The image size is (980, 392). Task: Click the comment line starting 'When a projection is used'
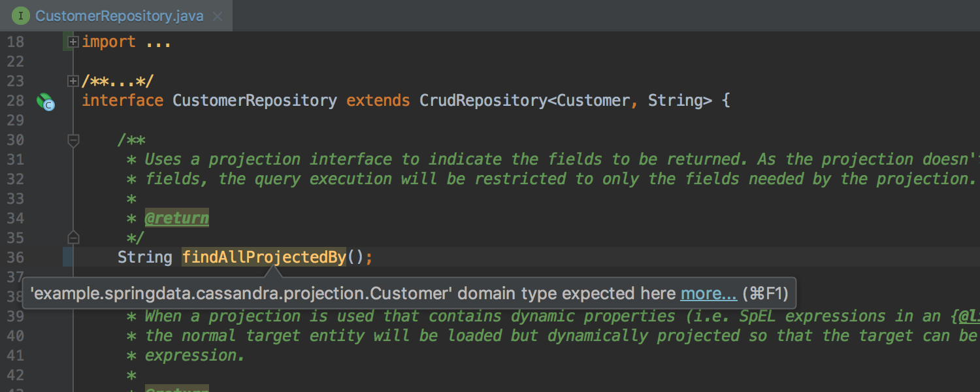[x=562, y=316]
